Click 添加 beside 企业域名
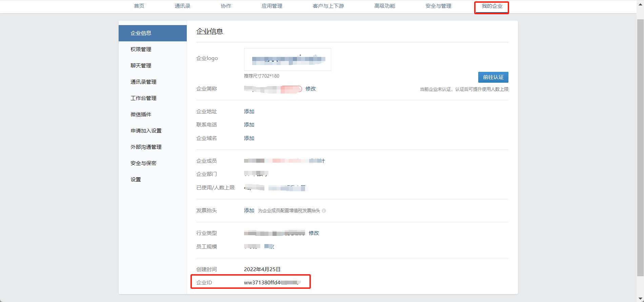Image resolution: width=644 pixels, height=302 pixels. click(x=249, y=138)
